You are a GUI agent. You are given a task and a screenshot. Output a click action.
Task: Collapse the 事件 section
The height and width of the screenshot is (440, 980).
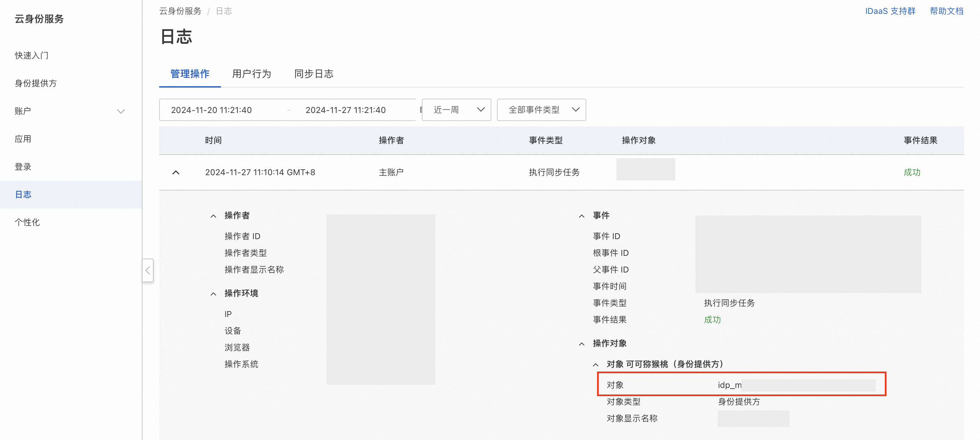pyautogui.click(x=582, y=216)
